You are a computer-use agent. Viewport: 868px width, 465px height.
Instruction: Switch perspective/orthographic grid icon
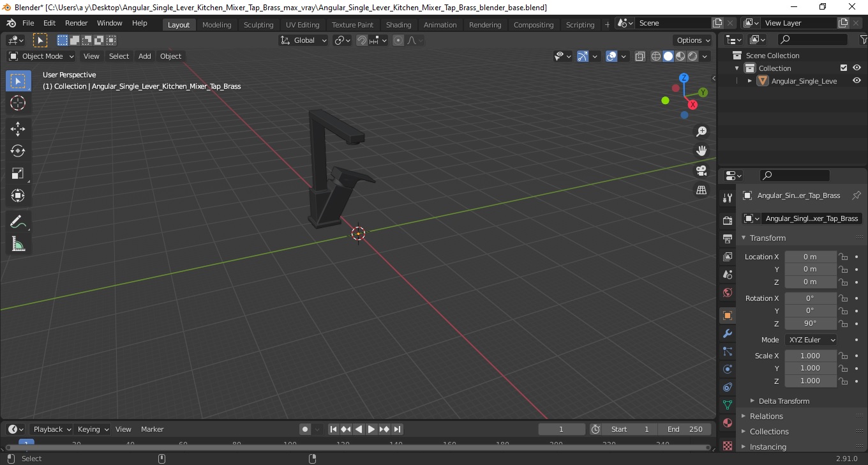pos(701,190)
